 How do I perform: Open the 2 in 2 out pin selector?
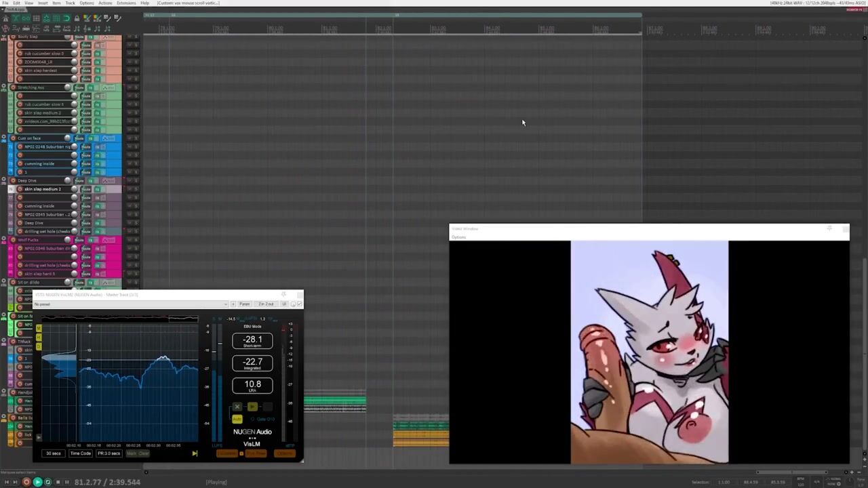[x=266, y=304]
